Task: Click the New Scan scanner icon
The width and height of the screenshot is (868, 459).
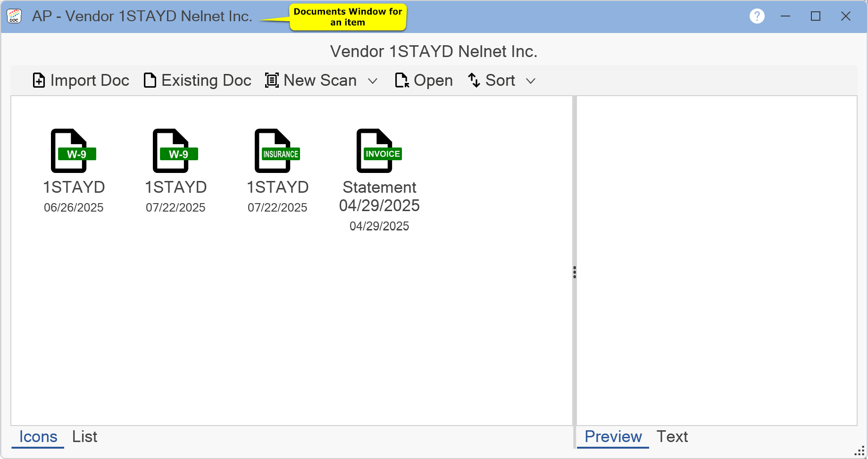Action: 272,81
